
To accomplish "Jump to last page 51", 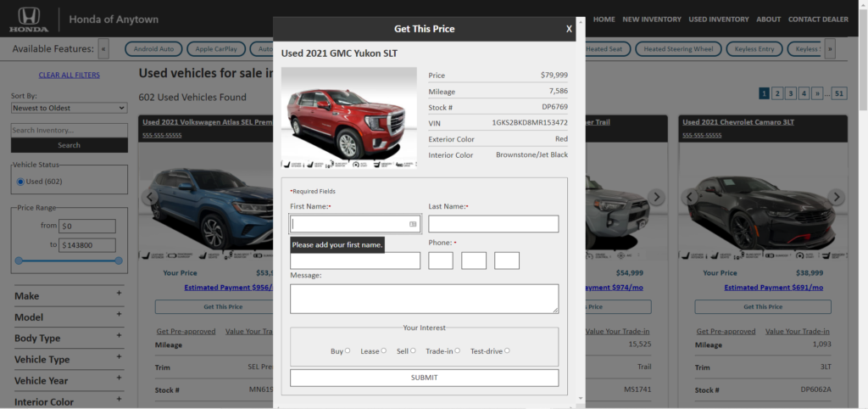I will tap(839, 93).
